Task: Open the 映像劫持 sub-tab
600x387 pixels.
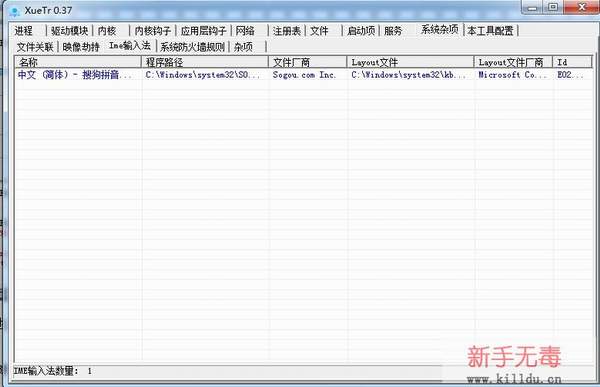Action: 81,47
